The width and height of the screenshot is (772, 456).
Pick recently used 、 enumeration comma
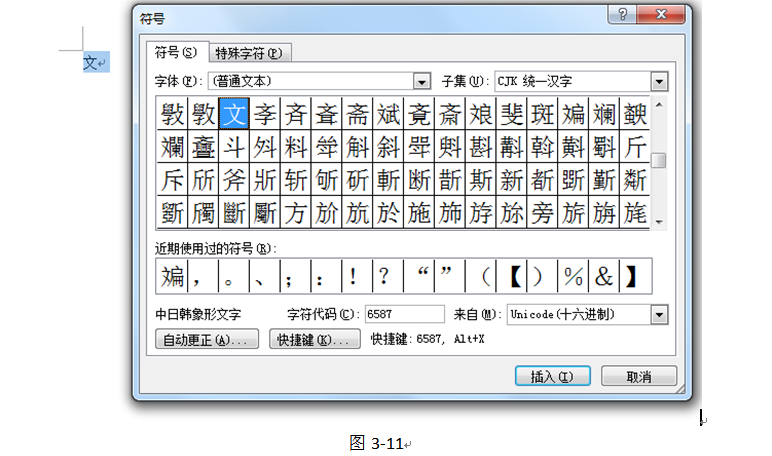pyautogui.click(x=264, y=276)
